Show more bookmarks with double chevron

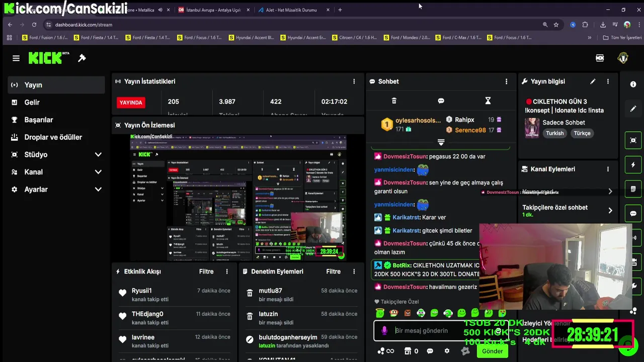coord(590,38)
